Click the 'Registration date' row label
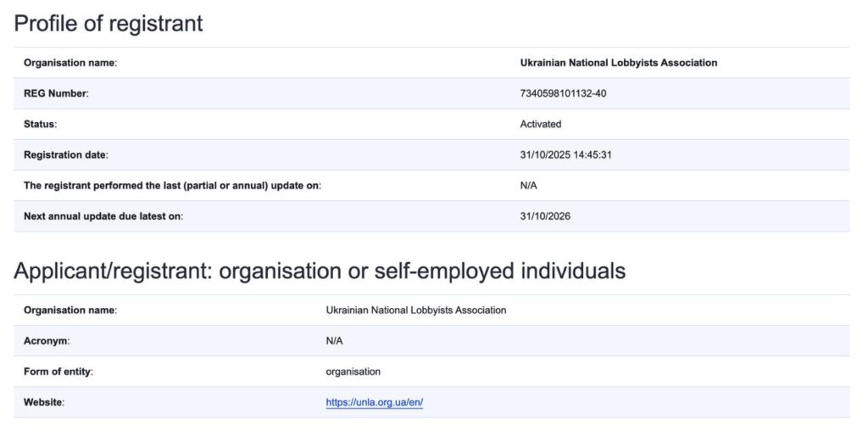868x431 pixels. coord(66,154)
